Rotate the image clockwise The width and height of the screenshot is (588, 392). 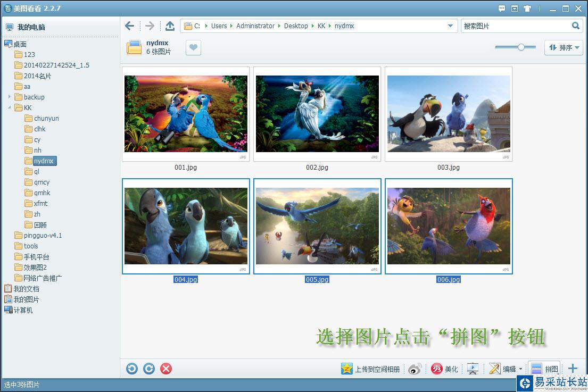(x=149, y=369)
